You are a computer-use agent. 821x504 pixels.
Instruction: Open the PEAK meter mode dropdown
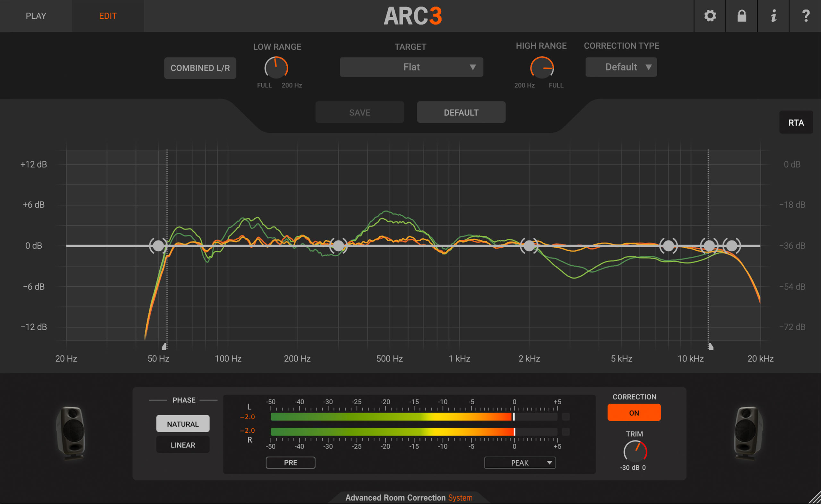pos(520,463)
